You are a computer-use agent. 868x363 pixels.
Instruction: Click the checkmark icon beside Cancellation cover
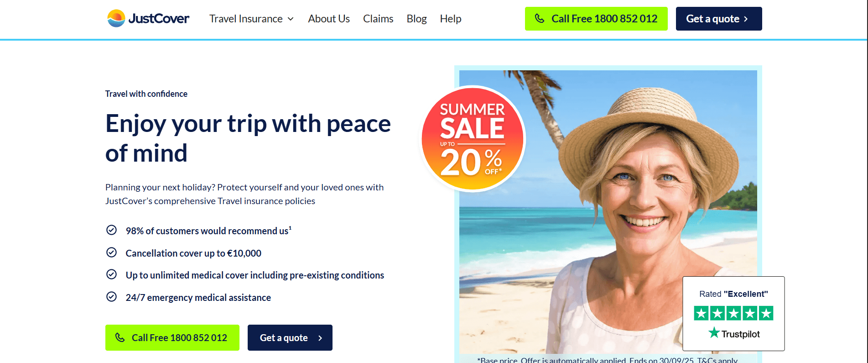tap(111, 252)
